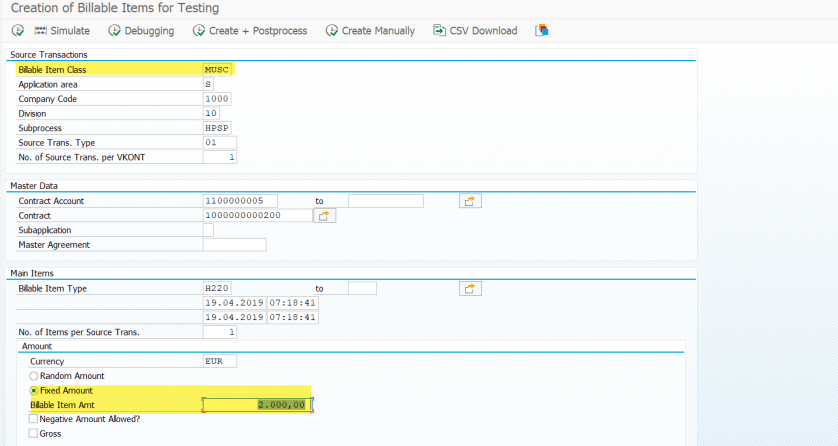This screenshot has height=446, width=838.
Task: Enable the Gross checkbox
Action: pos(33,434)
